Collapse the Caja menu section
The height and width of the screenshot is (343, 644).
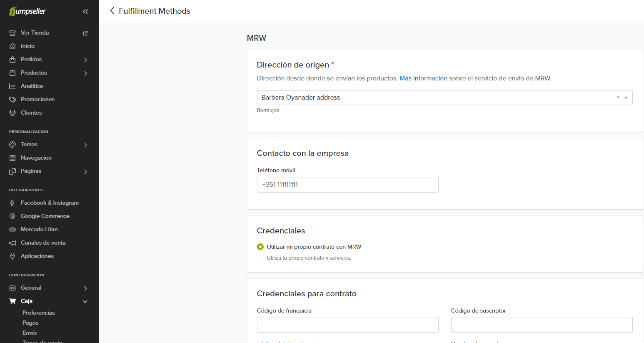(x=85, y=301)
